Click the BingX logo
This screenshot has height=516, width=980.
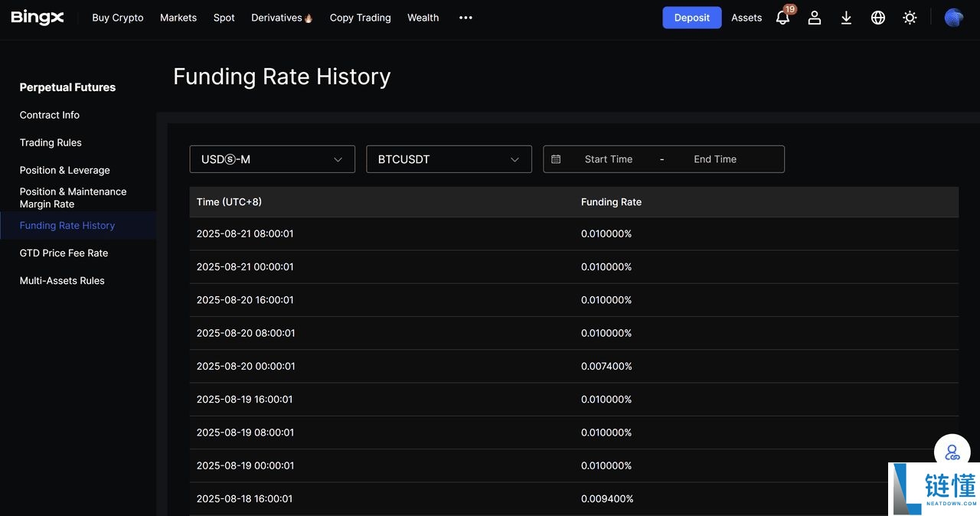pos(37,18)
